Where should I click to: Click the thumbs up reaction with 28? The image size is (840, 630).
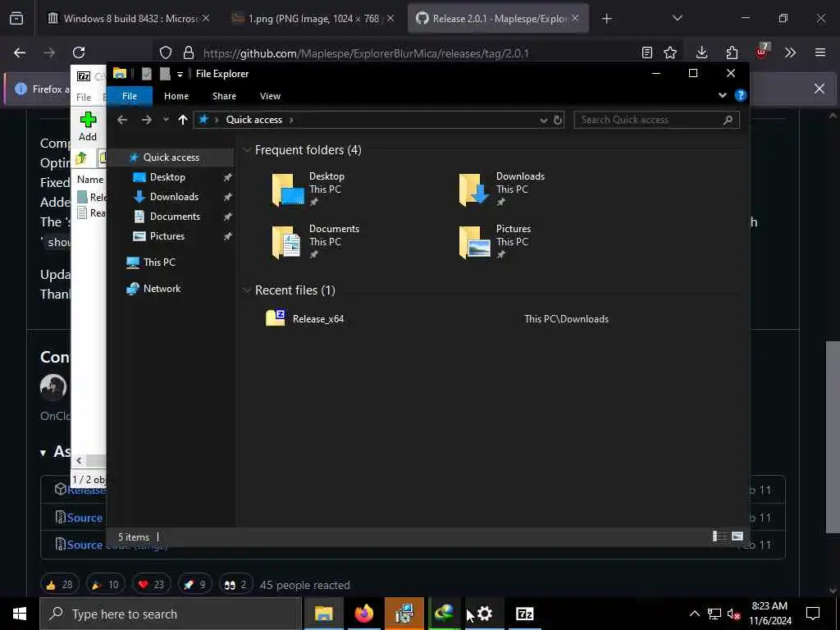point(59,584)
